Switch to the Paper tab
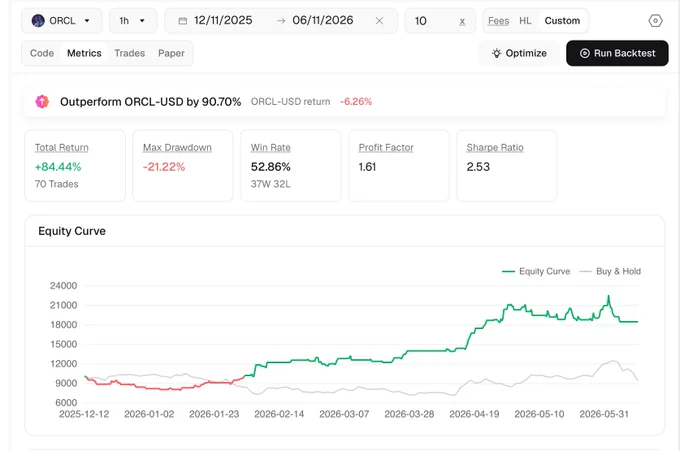 (x=171, y=53)
